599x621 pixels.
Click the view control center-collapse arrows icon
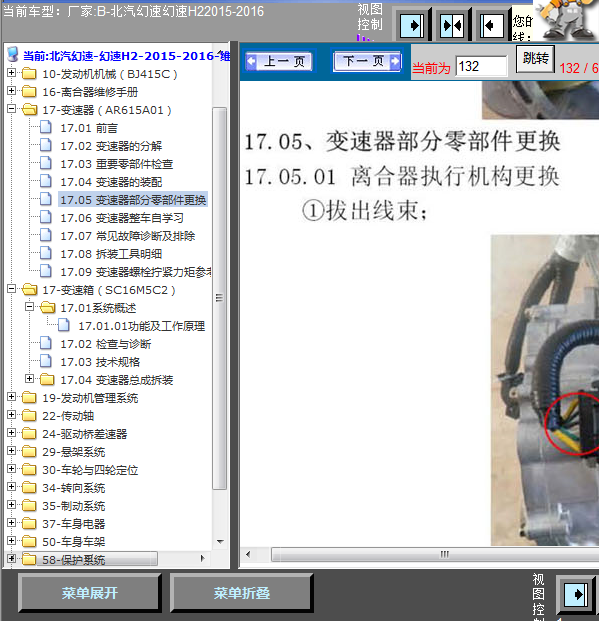pos(452,25)
